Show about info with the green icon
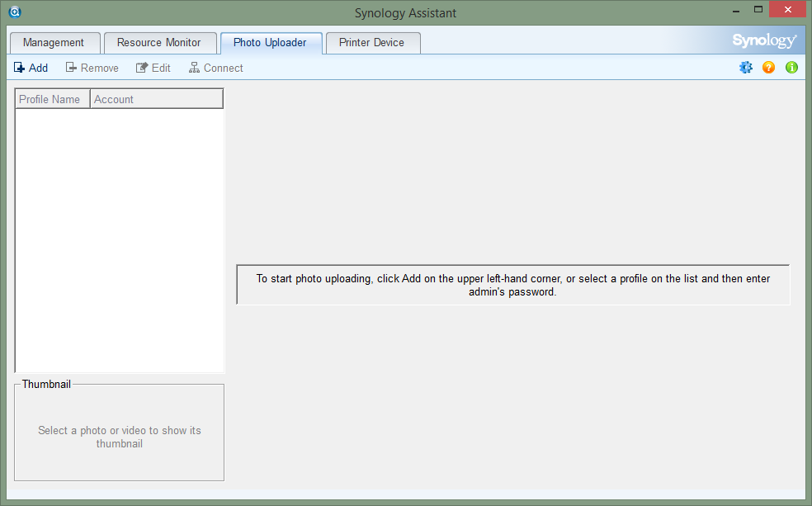Viewport: 812px width, 506px height. point(791,68)
